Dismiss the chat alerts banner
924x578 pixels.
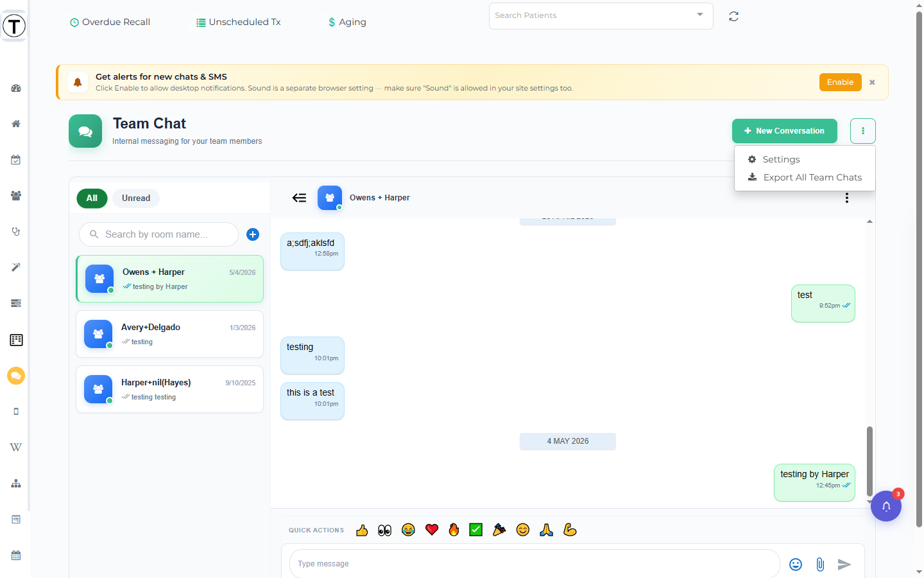coord(872,82)
